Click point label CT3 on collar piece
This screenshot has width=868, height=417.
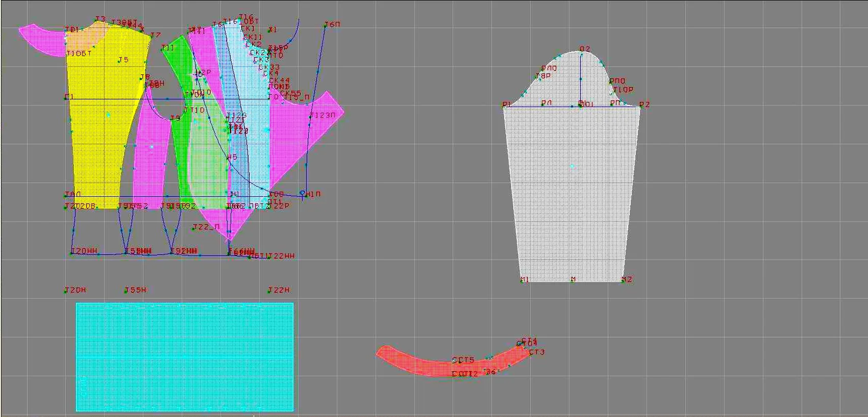click(x=537, y=352)
